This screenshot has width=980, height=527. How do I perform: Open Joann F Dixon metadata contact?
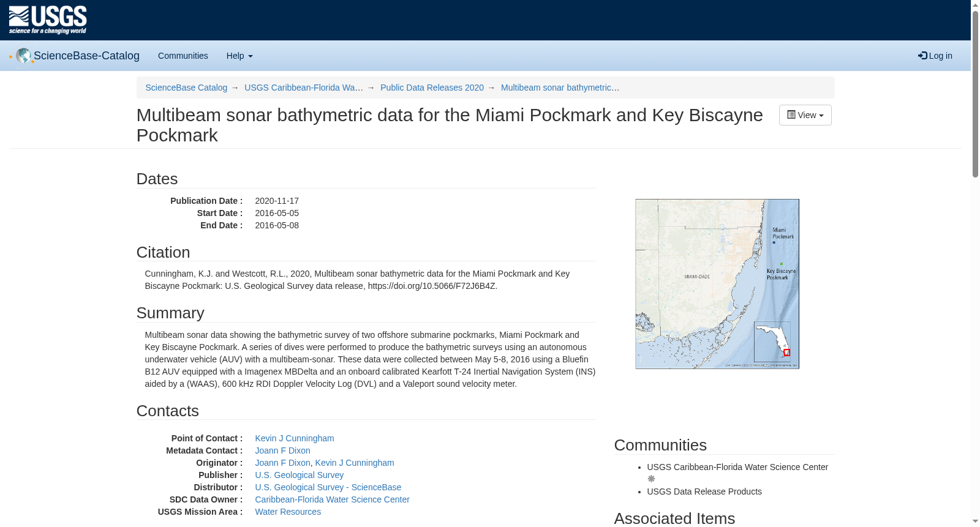click(x=282, y=450)
